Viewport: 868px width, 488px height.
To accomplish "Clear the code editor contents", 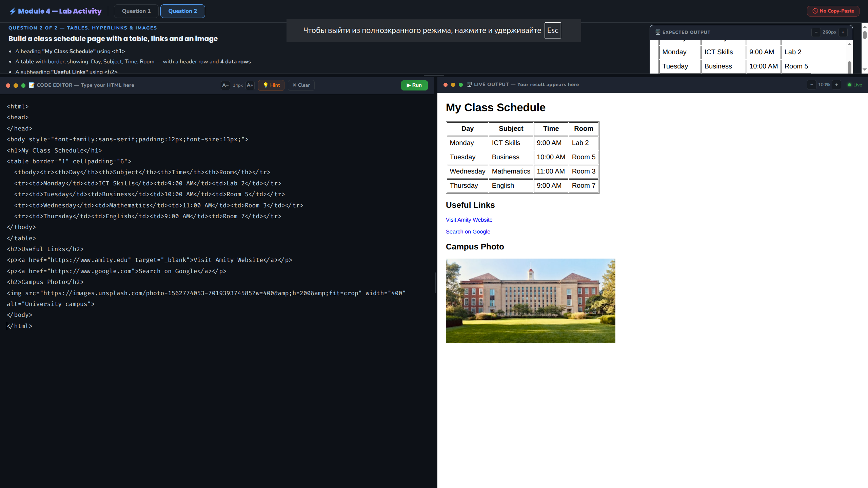I will (301, 85).
